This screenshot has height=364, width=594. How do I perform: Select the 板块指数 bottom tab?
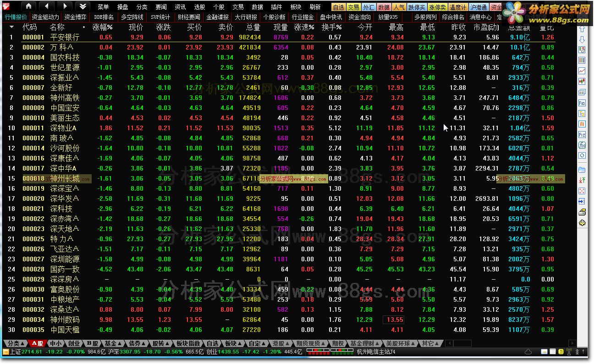[x=188, y=343]
